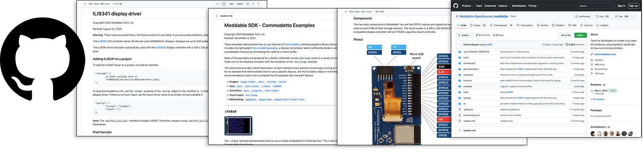This screenshot has height=153, width=644.
Task: Open the Discussions tab
Action: point(524,25)
